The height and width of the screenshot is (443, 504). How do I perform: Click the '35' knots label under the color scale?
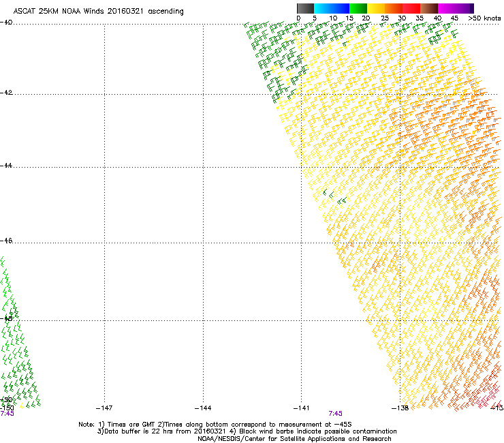click(x=420, y=18)
